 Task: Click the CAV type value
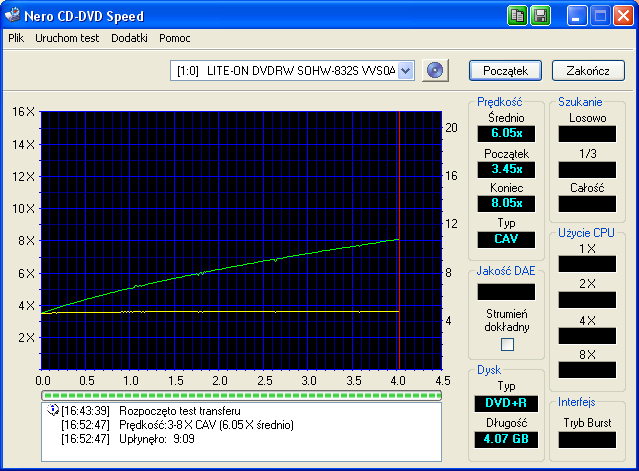point(506,239)
